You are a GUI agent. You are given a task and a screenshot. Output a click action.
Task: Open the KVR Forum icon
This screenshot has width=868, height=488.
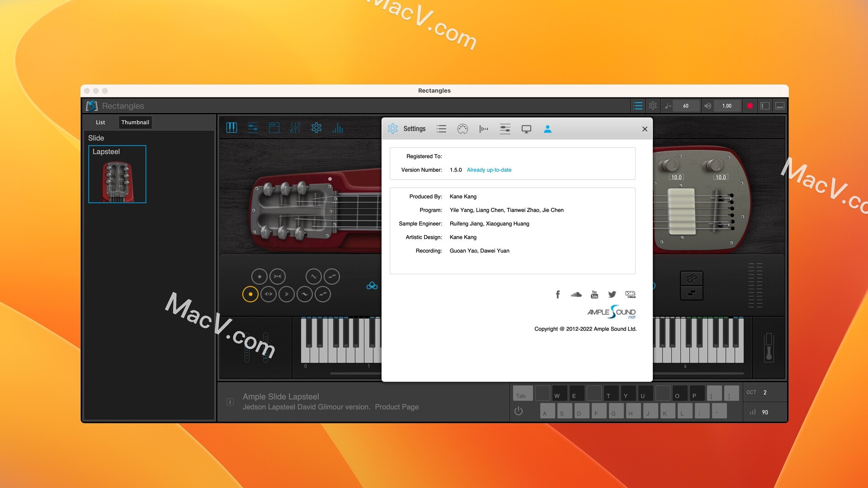pyautogui.click(x=631, y=294)
